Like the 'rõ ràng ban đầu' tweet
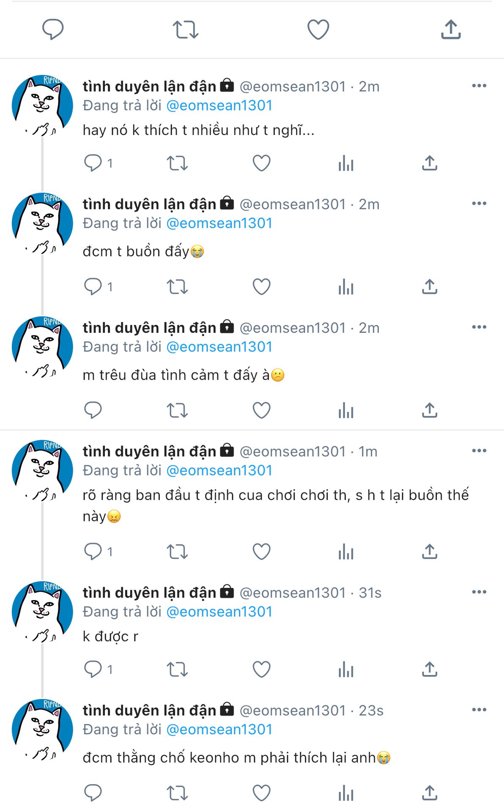The height and width of the screenshot is (812, 504). point(261,551)
